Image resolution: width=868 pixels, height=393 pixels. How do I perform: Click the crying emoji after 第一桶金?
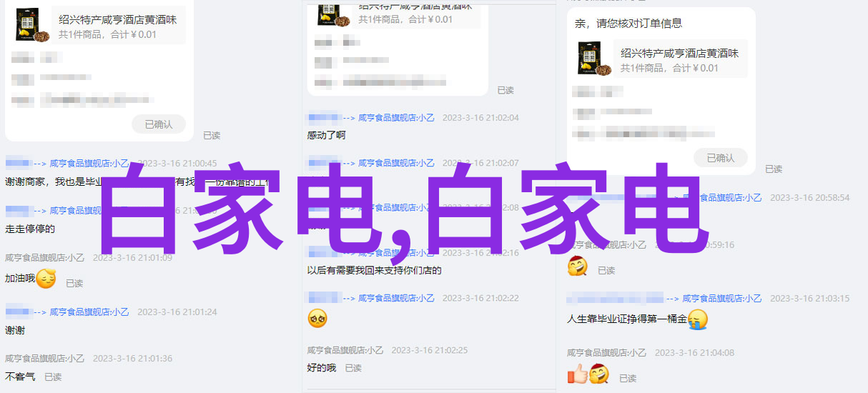698,319
